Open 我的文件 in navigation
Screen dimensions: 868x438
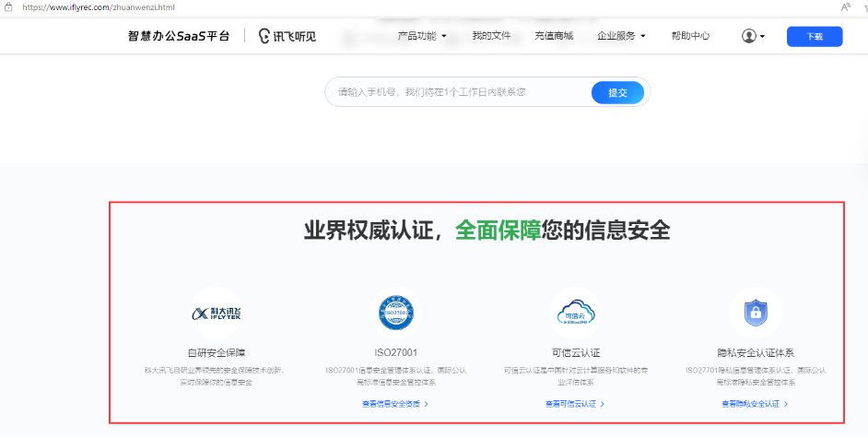point(491,37)
